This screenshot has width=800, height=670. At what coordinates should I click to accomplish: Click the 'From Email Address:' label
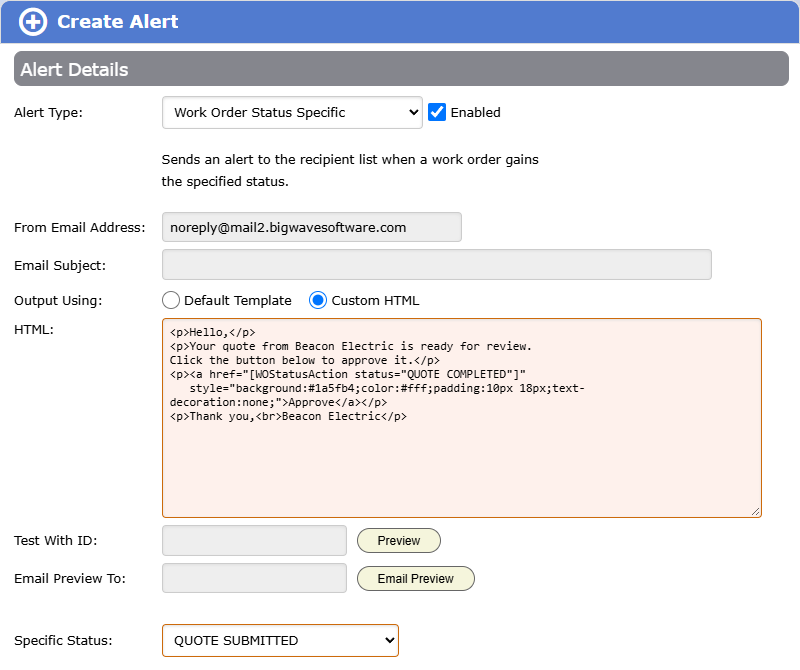pyautogui.click(x=80, y=228)
